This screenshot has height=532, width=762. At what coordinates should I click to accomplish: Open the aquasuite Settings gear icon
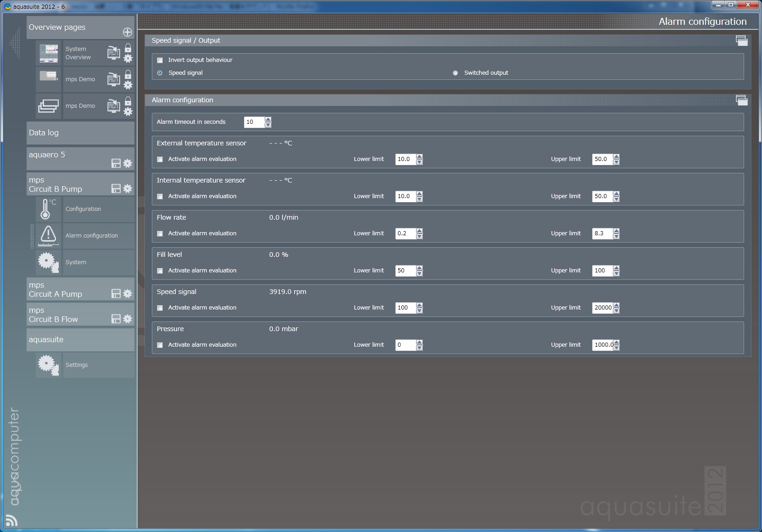click(x=48, y=365)
